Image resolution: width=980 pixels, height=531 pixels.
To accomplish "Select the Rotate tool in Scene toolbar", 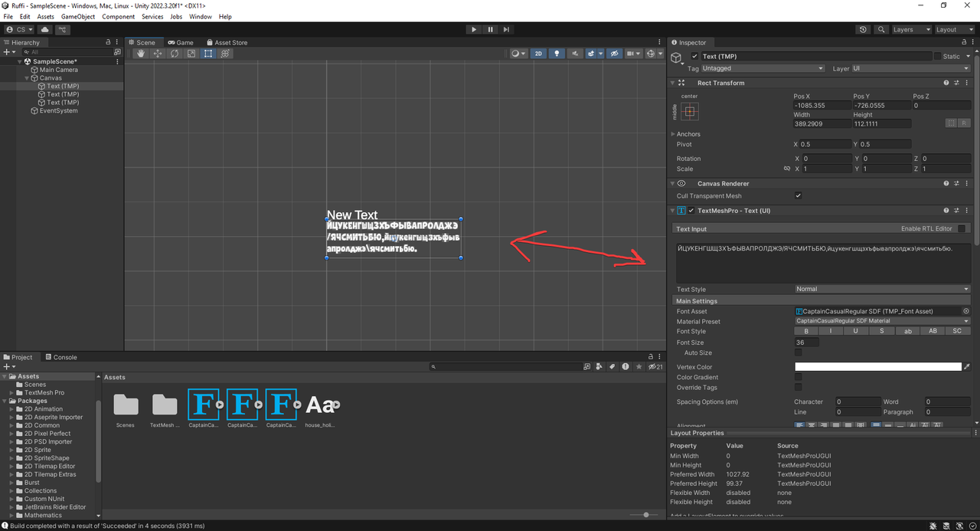I will click(175, 54).
